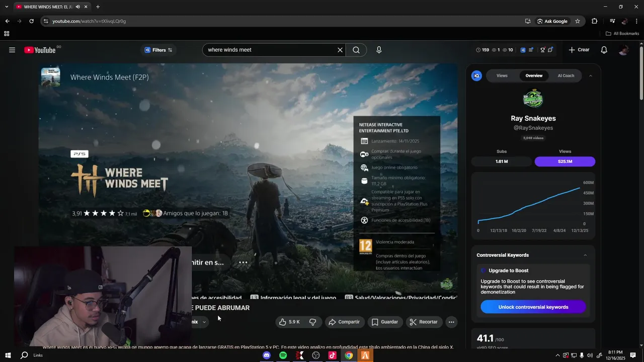This screenshot has width=644, height=362.
Task: Click Unlock controversial keywords button
Action: [533, 307]
